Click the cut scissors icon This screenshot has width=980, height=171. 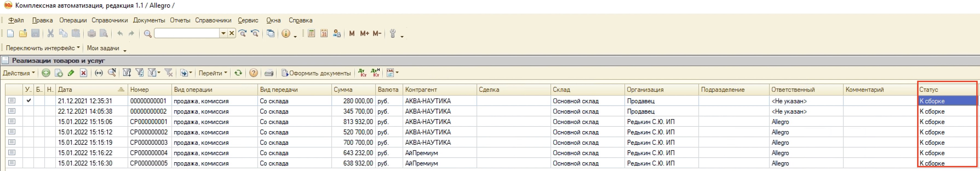[x=50, y=34]
